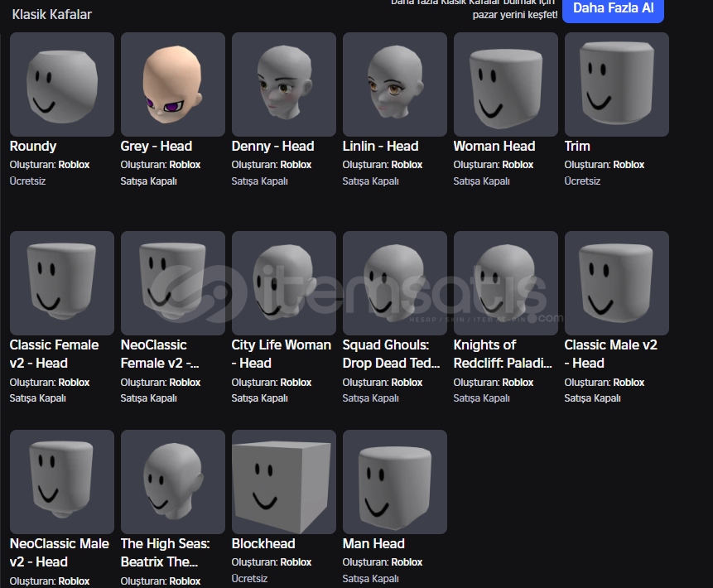Visit Roblox creator under Classic Female v2

(75, 383)
